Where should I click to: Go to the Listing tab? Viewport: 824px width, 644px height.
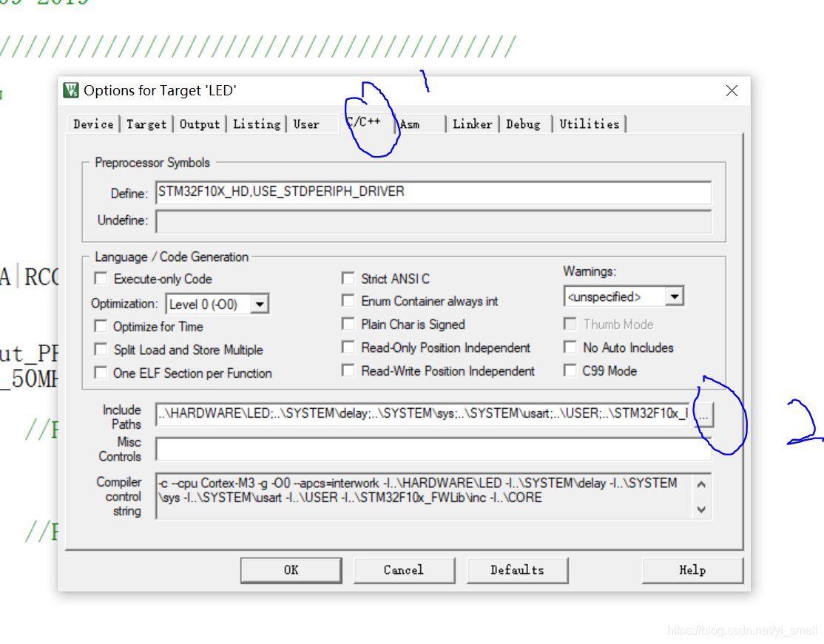[x=257, y=124]
